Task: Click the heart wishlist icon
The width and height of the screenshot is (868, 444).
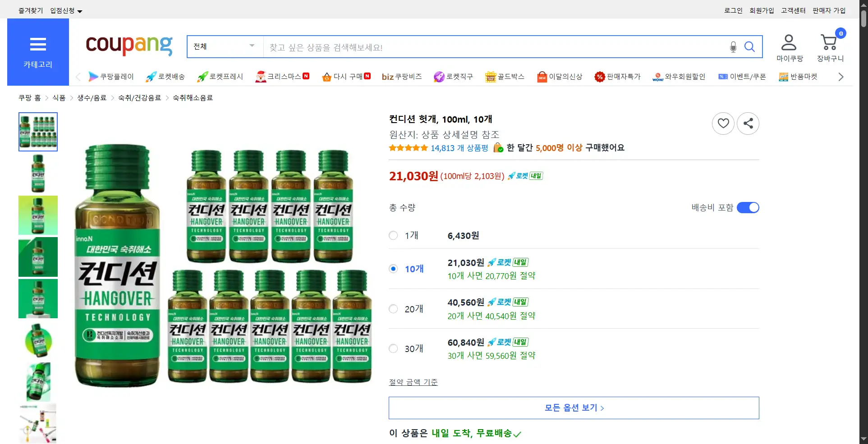Action: pos(723,123)
